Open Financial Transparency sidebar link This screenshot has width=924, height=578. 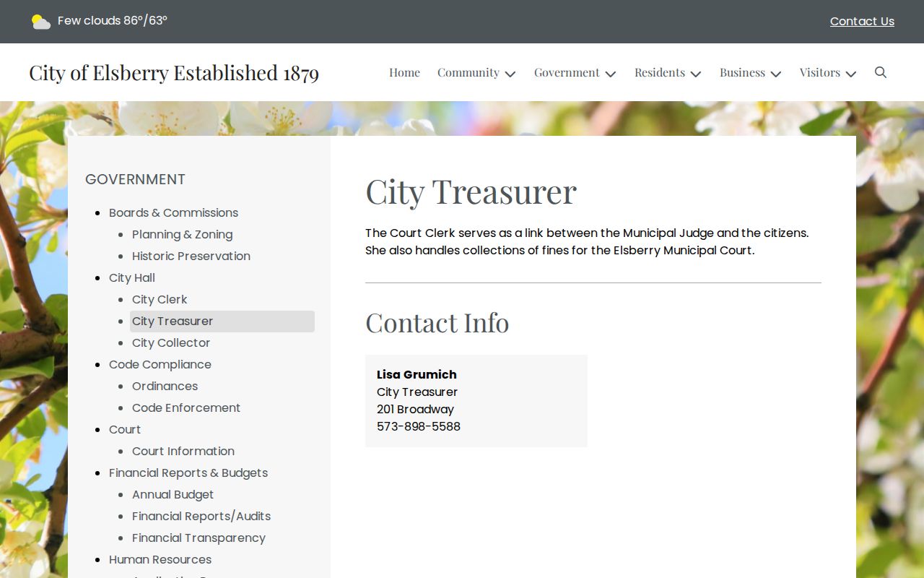click(x=199, y=538)
